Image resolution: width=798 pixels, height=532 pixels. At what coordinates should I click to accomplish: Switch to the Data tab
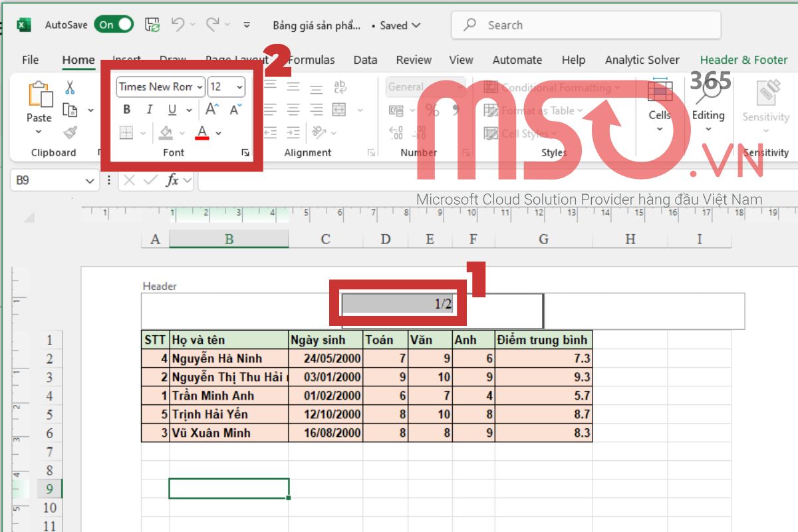point(365,60)
